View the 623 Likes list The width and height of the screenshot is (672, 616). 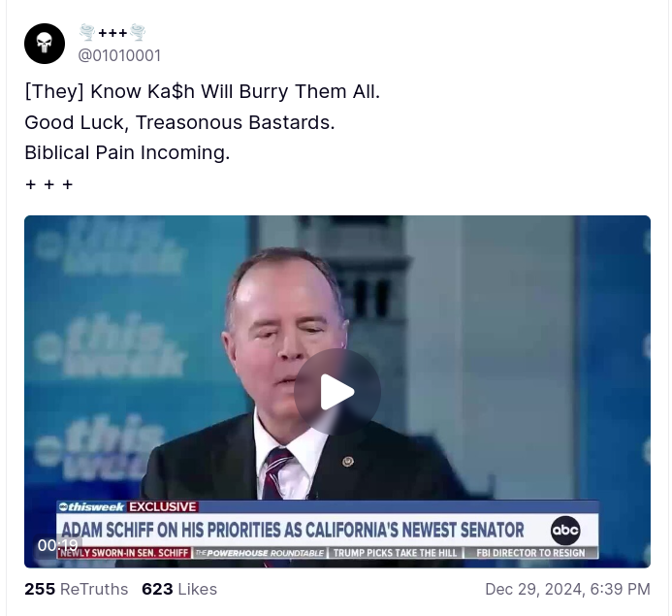point(179,589)
